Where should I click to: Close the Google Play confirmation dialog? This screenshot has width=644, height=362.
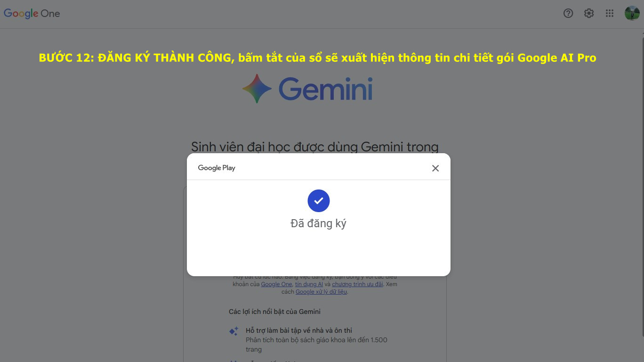(435, 168)
